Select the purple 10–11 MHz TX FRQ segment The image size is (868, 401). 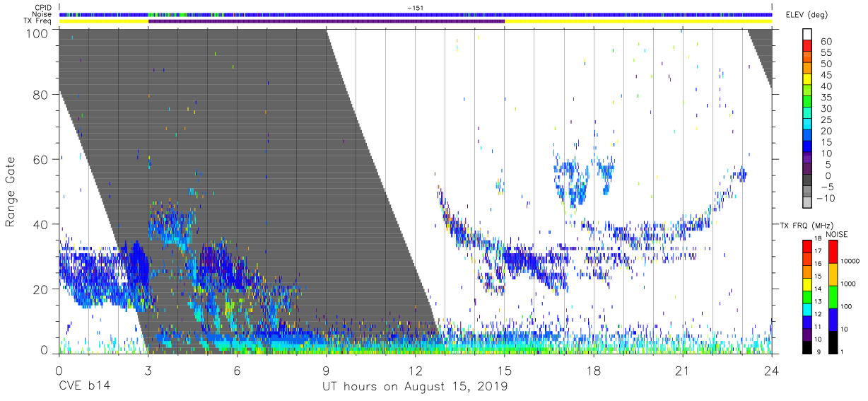[x=807, y=333]
